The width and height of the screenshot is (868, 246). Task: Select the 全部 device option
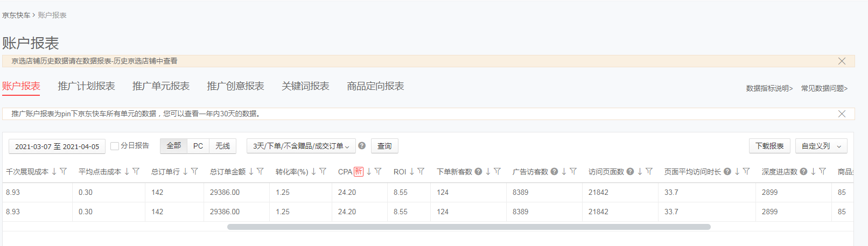coord(173,146)
